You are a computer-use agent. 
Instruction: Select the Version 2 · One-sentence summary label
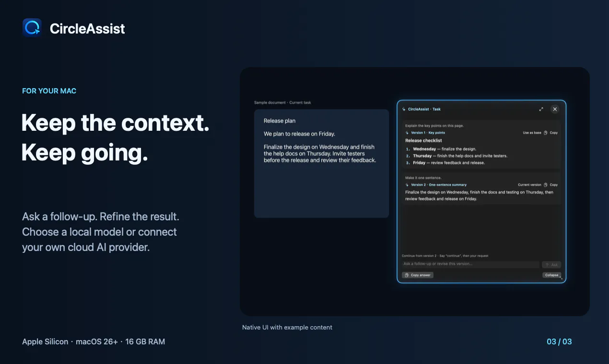(x=439, y=185)
